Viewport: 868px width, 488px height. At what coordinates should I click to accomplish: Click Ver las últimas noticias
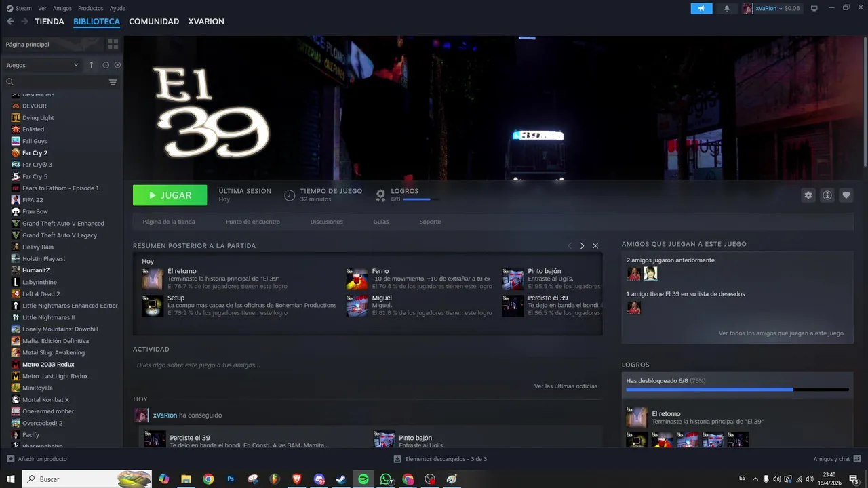pyautogui.click(x=566, y=386)
